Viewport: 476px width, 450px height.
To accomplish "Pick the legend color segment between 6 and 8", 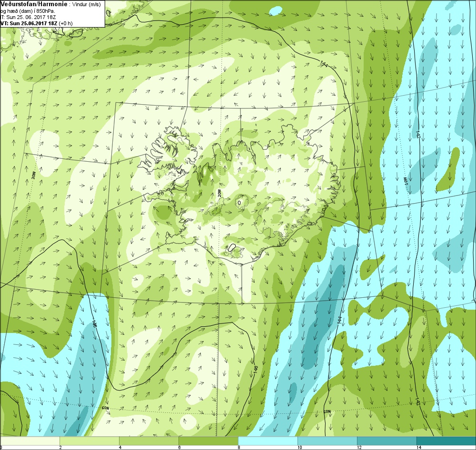I will coord(208,441).
